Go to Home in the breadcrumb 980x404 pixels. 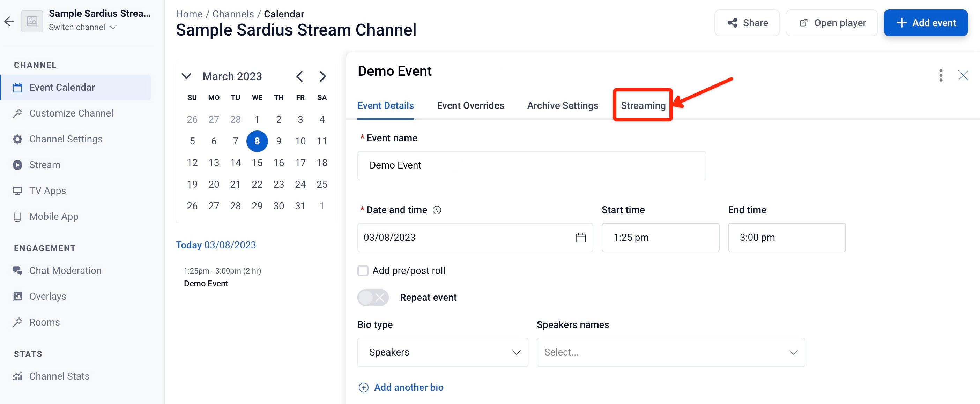189,14
